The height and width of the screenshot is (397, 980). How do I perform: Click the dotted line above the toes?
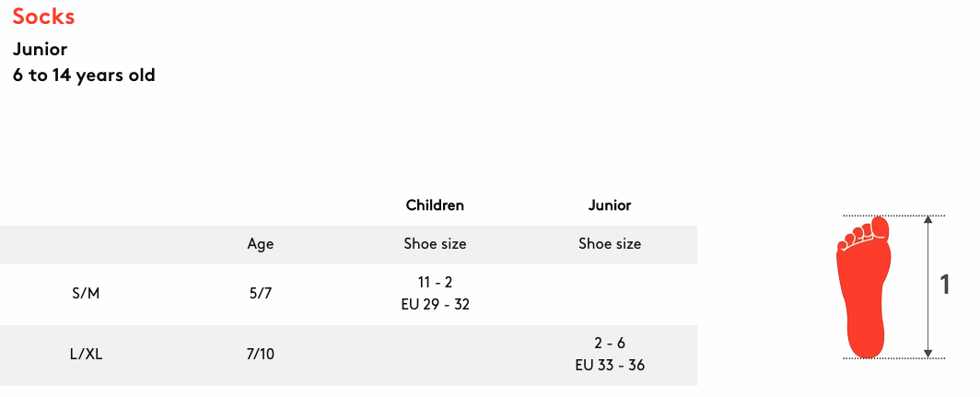click(893, 216)
